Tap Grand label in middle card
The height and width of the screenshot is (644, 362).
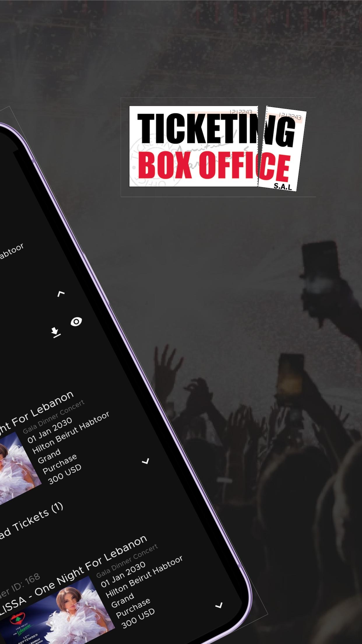coord(49,456)
